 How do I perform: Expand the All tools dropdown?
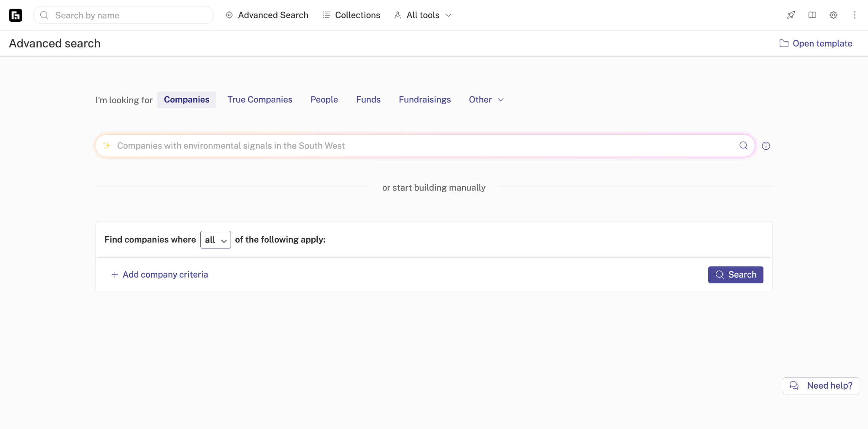click(x=423, y=15)
